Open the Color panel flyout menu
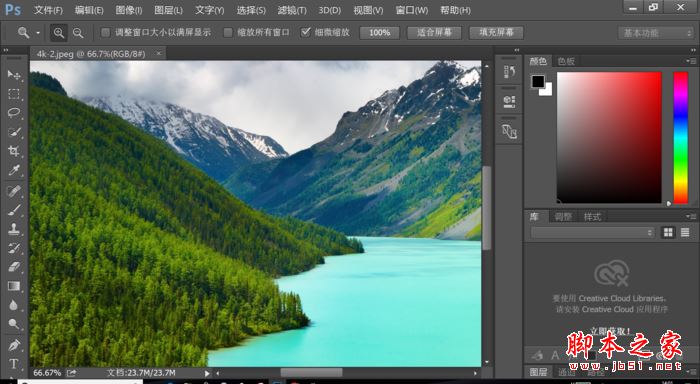This screenshot has height=384, width=700. point(690,61)
